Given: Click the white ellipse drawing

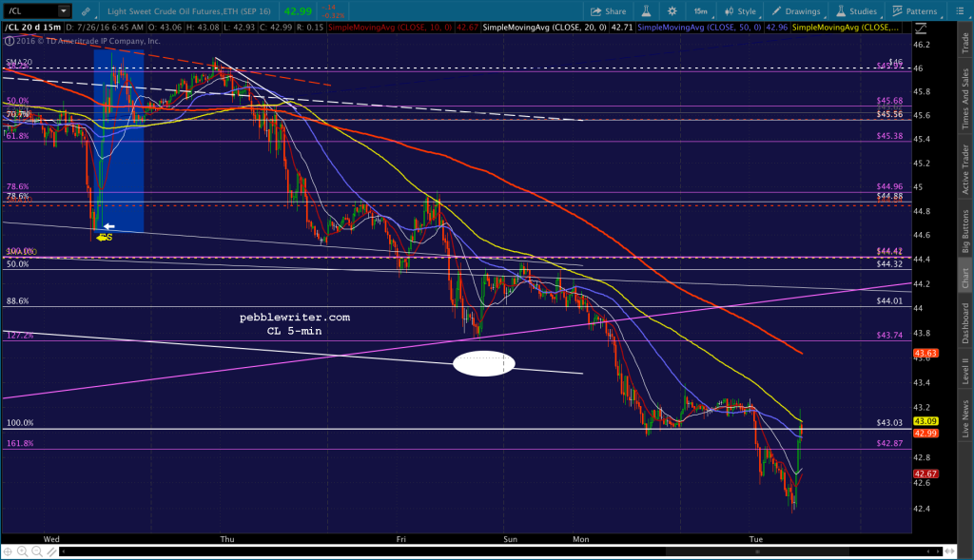Looking at the screenshot, I should pyautogui.click(x=484, y=364).
